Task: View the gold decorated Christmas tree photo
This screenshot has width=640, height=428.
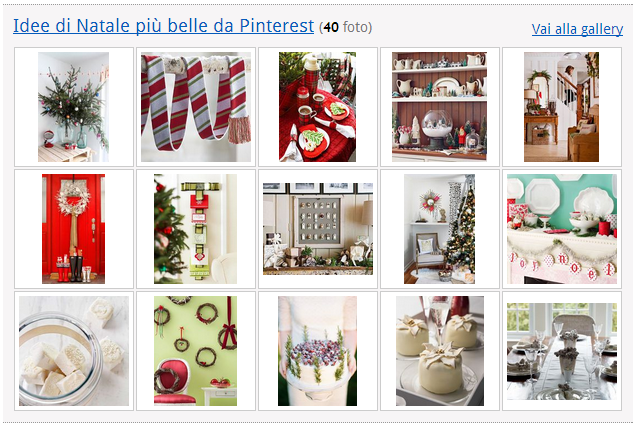Action: [440, 229]
